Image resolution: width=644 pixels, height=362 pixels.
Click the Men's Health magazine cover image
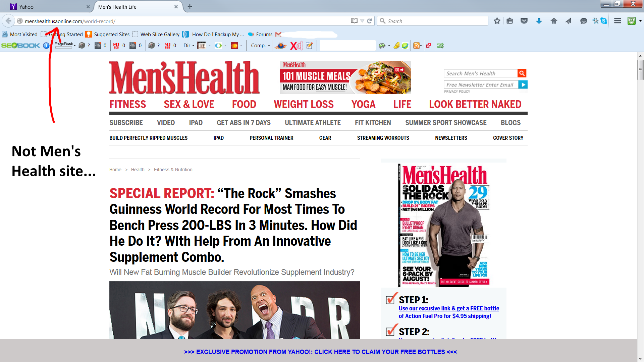pyautogui.click(x=444, y=225)
